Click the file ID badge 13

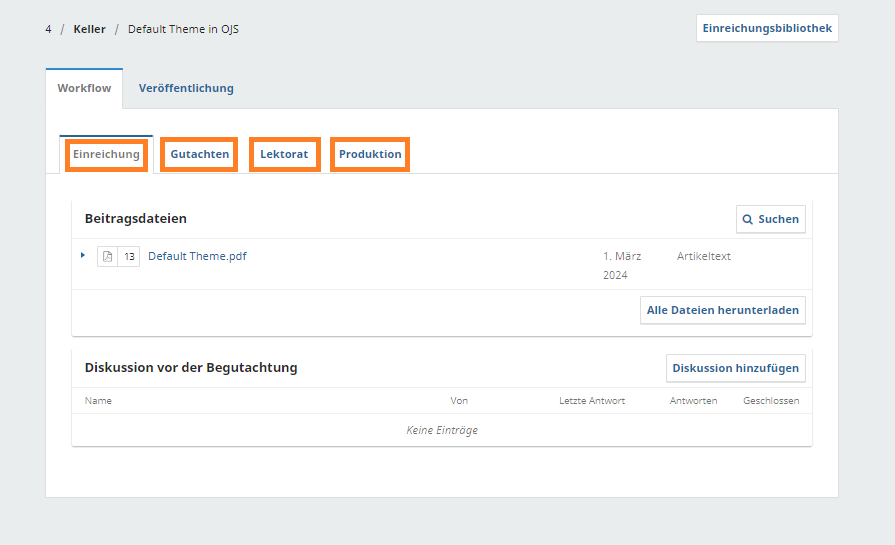coord(129,257)
